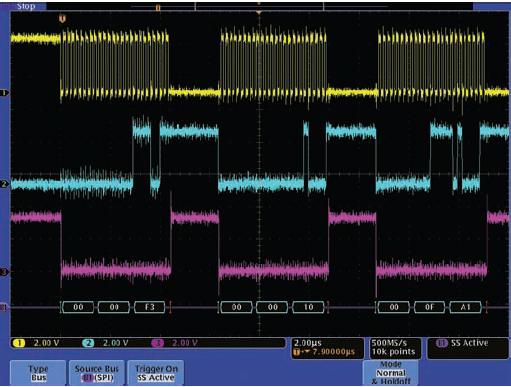
Task: Click the cyan channel 2 badge
Action: [x=88, y=343]
